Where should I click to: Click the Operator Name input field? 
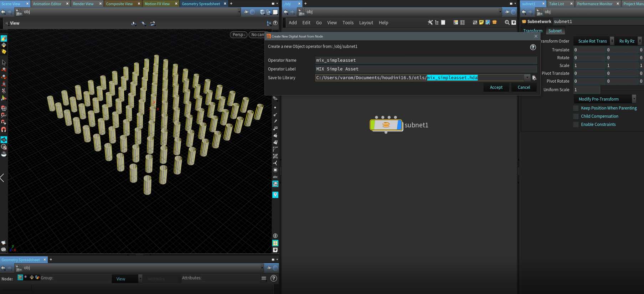click(x=426, y=60)
